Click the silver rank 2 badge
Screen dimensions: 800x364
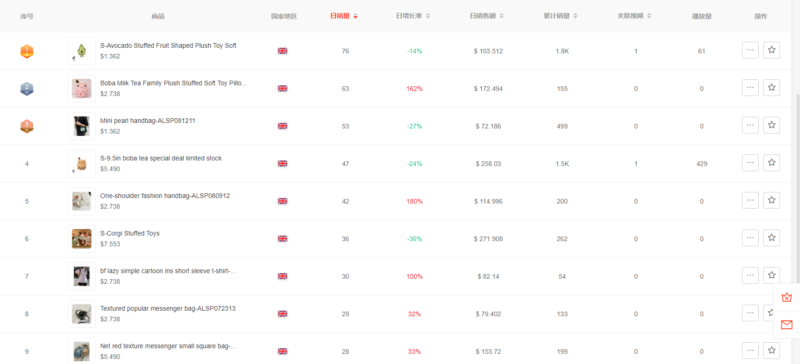coord(27,88)
